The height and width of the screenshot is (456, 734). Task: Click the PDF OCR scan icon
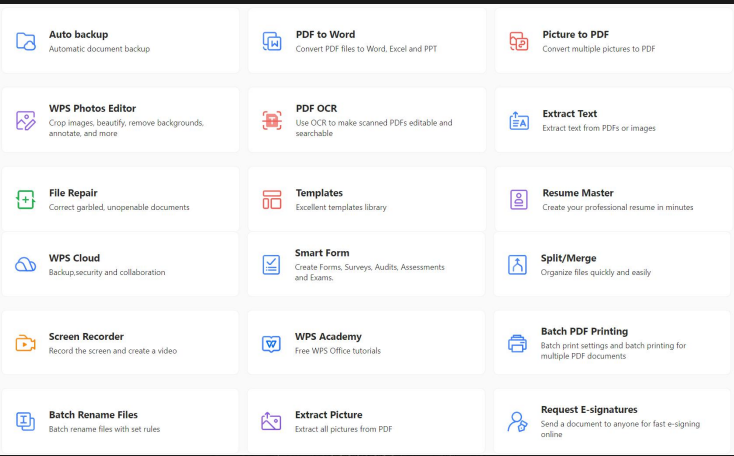tap(272, 120)
